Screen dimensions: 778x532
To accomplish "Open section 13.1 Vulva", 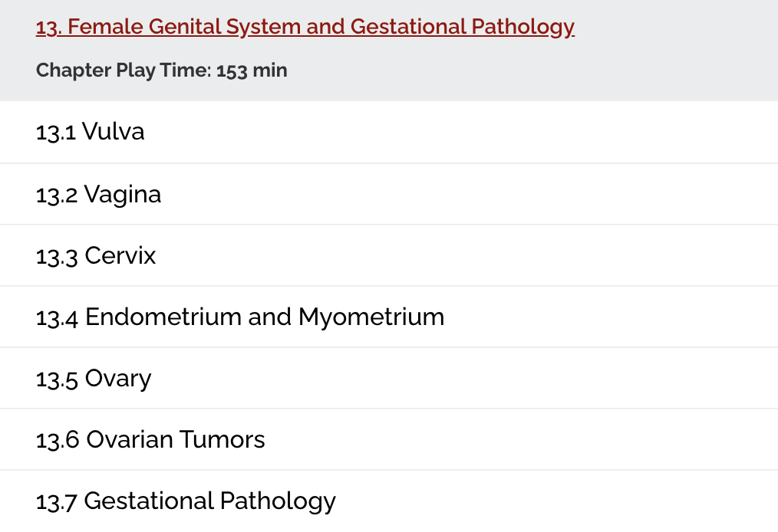I will 113,132.
